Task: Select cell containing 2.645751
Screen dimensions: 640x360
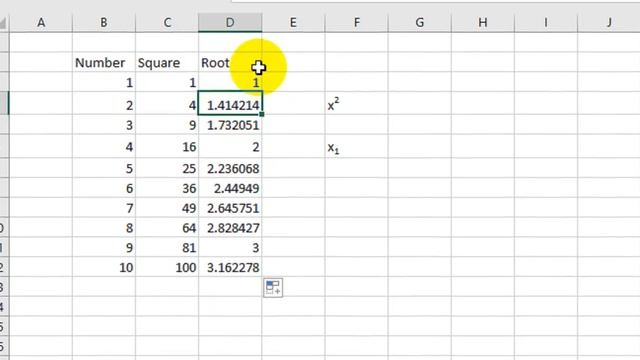Action: click(x=230, y=208)
